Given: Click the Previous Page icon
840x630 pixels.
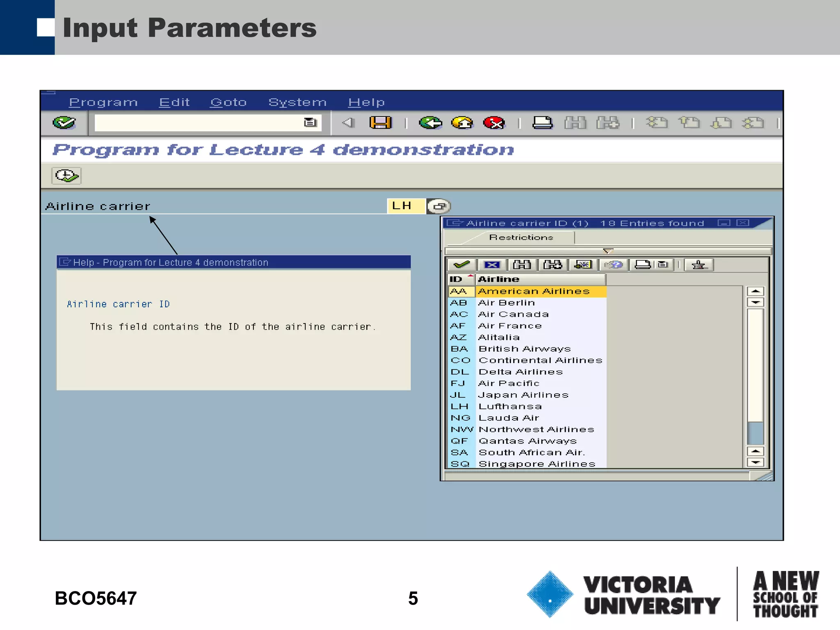Looking at the screenshot, I should 689,123.
